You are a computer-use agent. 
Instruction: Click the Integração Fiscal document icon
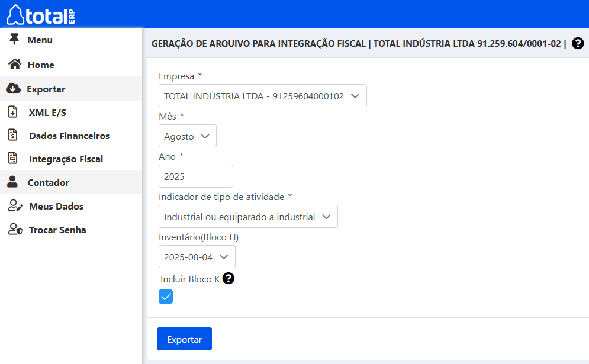(x=13, y=159)
